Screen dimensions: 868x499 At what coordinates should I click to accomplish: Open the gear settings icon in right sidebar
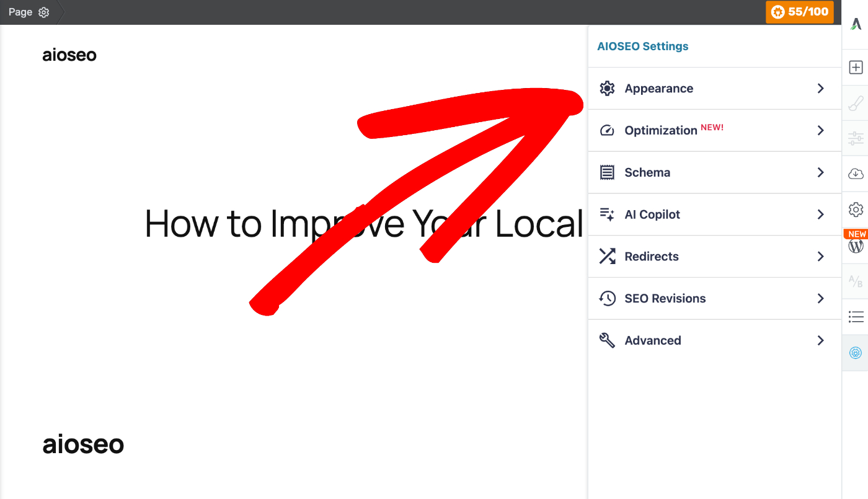pyautogui.click(x=856, y=210)
